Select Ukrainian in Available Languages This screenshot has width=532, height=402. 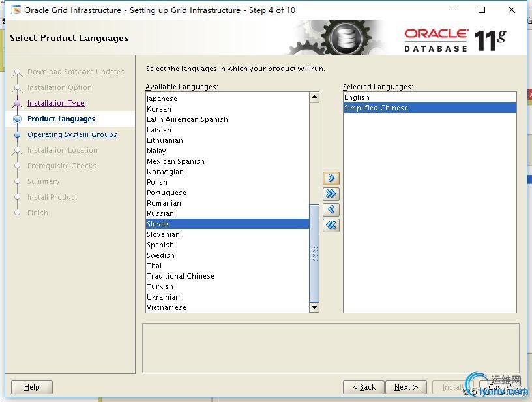click(228, 297)
